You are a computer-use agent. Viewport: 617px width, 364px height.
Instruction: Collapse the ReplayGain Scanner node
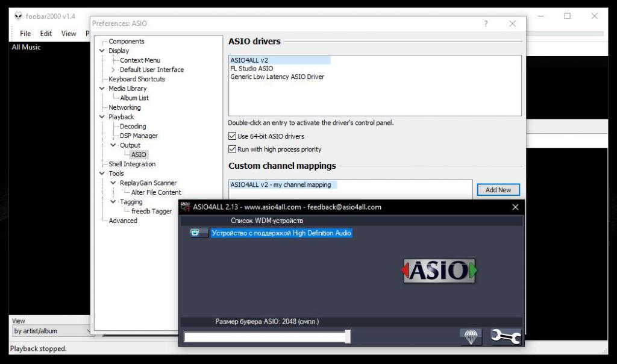pos(113,183)
